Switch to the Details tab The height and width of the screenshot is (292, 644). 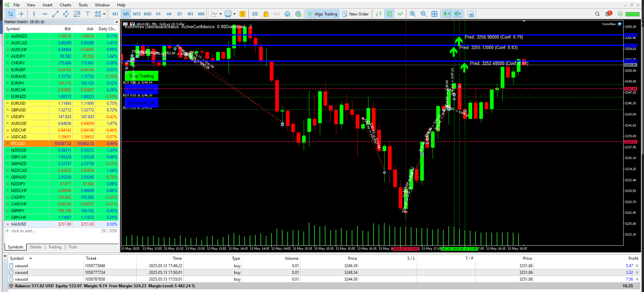(36, 247)
